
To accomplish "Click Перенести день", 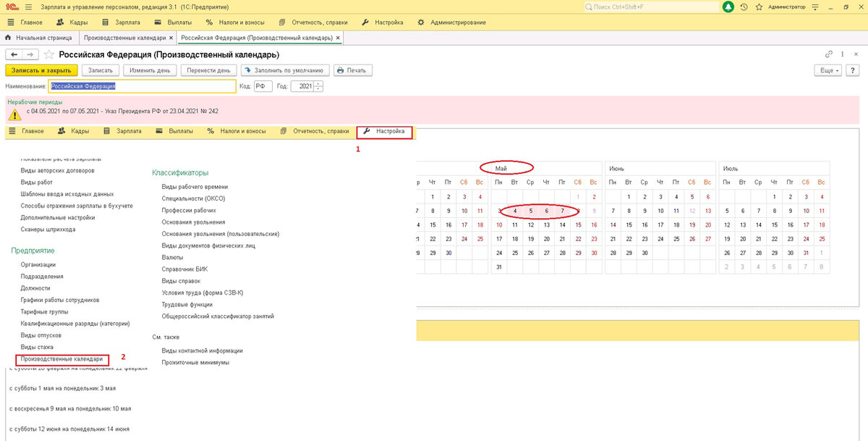I will coord(208,70).
